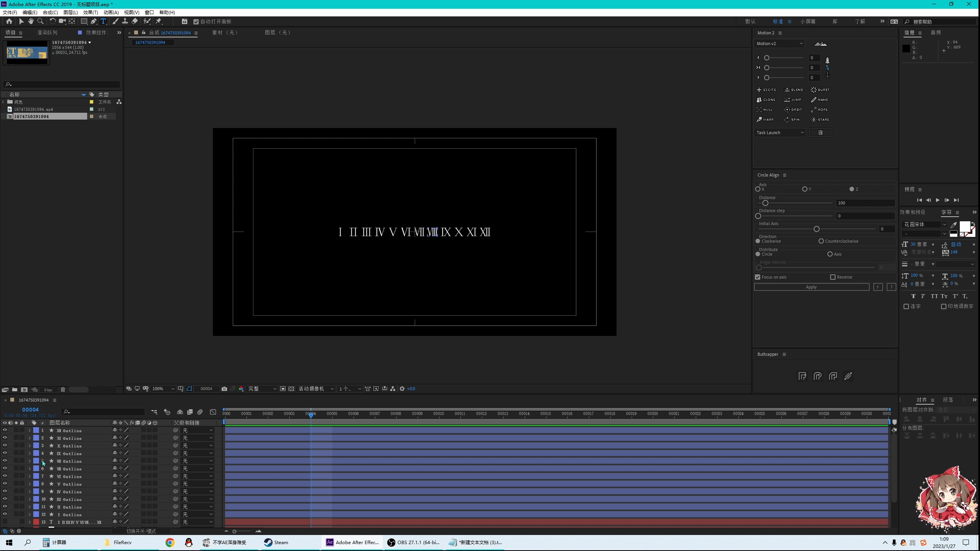Click the EXCITE tool in Motion 2
Viewport: 980px width, 551px height.
766,90
